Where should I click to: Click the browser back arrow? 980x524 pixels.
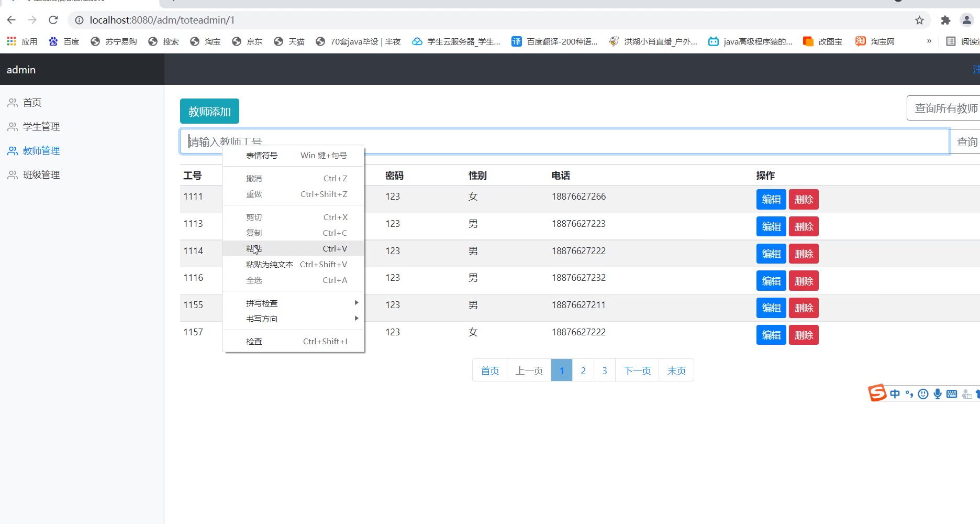tap(12, 20)
